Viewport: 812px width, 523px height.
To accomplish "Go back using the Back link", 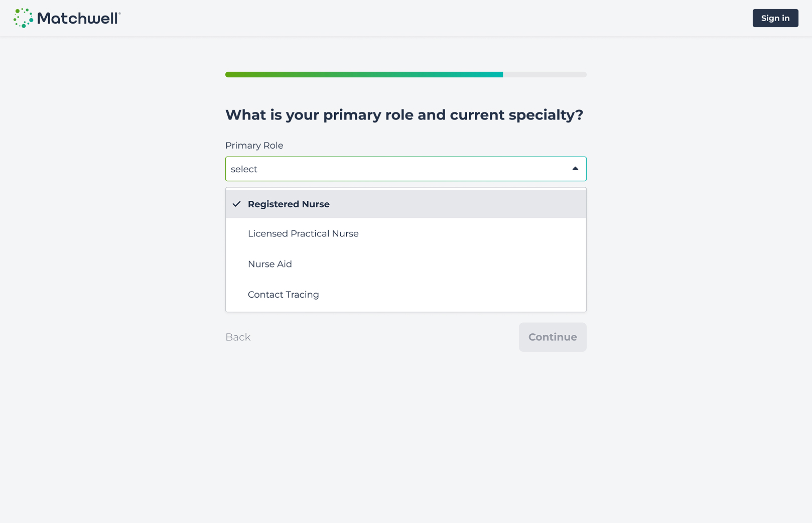I will (238, 337).
